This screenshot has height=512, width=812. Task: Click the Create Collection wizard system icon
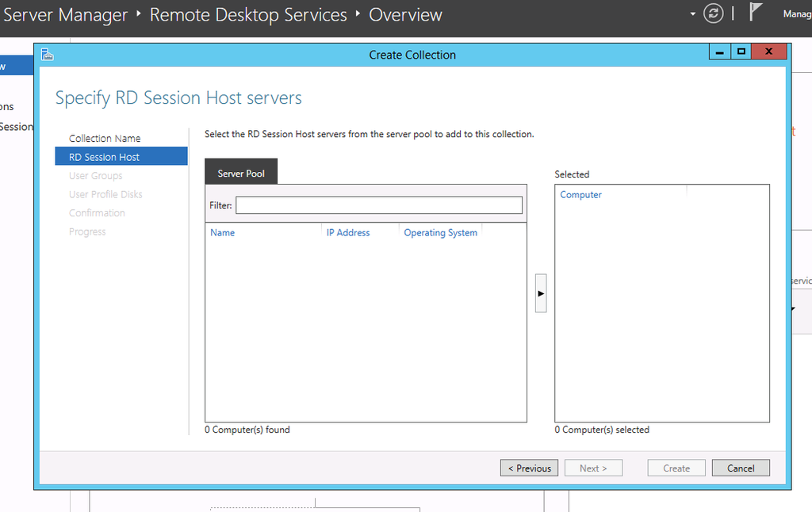(x=46, y=52)
